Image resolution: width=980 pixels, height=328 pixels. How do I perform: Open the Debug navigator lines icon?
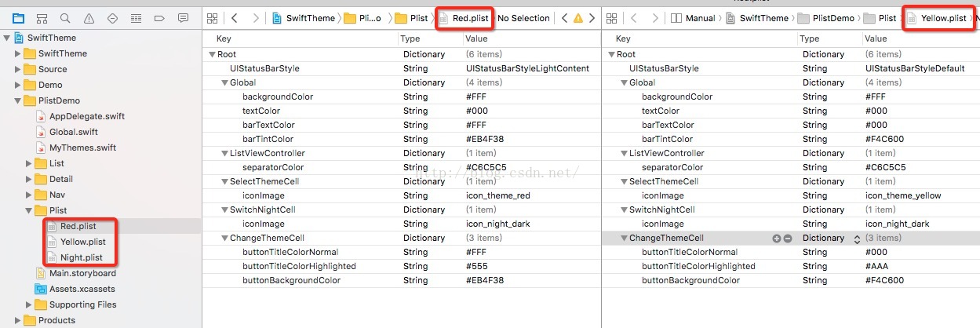coord(136,18)
